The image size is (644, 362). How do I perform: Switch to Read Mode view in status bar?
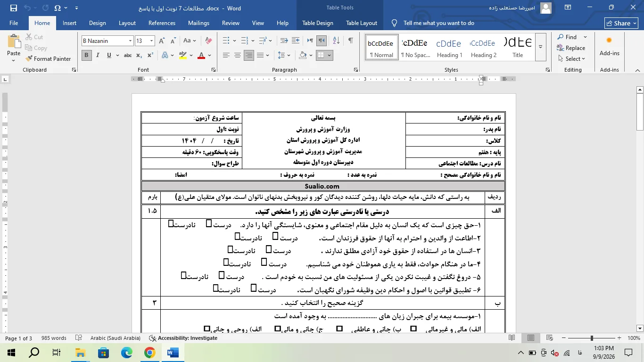pyautogui.click(x=512, y=338)
